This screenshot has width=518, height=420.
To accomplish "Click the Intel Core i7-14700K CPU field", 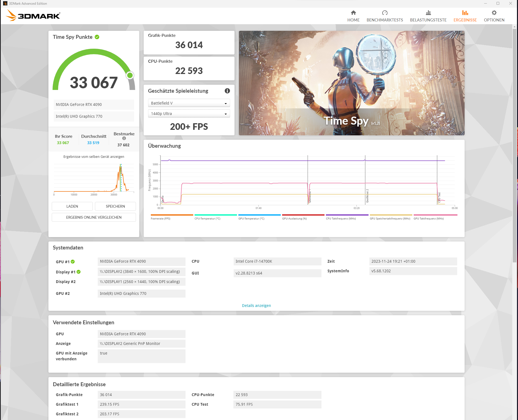I will 277,261.
